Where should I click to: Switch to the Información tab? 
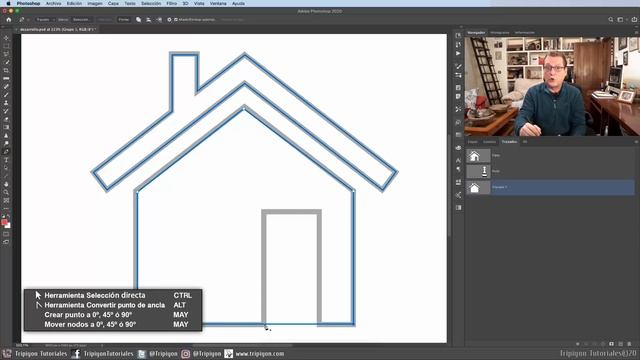click(524, 33)
